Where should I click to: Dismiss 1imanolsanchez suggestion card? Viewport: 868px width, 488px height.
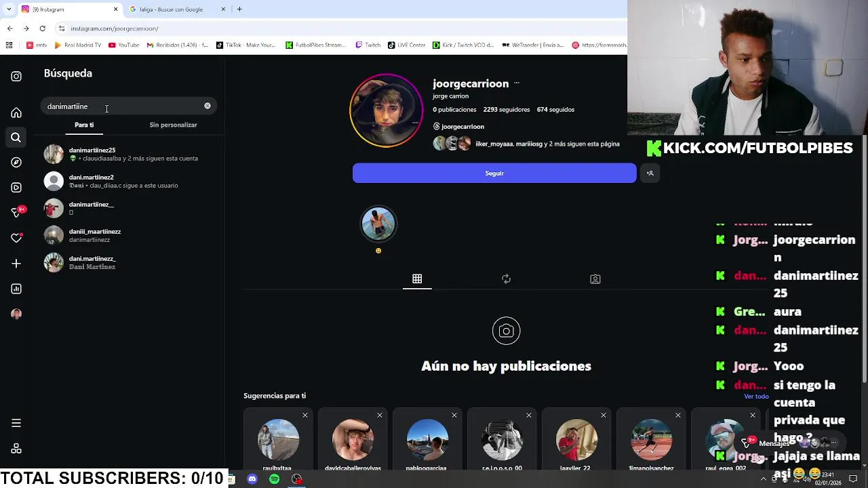point(678,415)
